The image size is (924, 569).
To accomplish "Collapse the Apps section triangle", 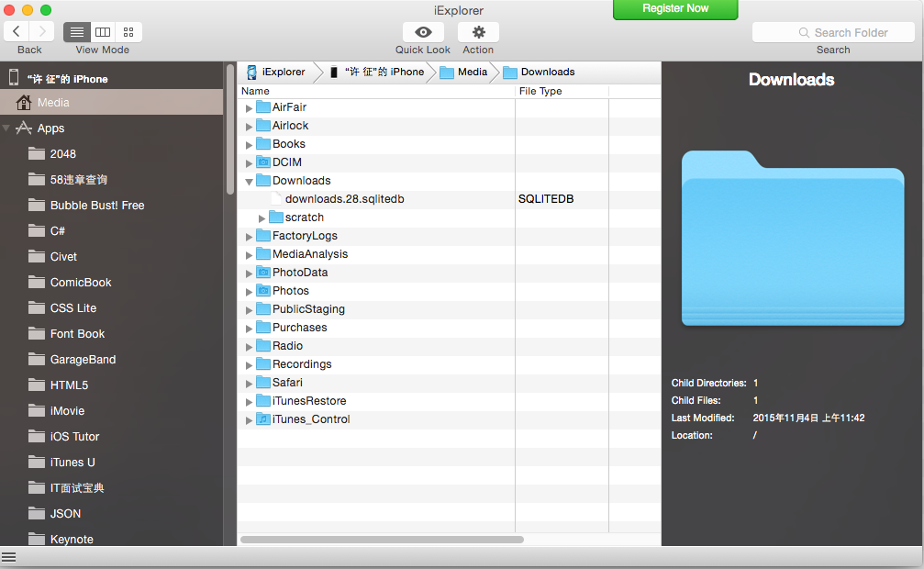I will tap(6, 128).
